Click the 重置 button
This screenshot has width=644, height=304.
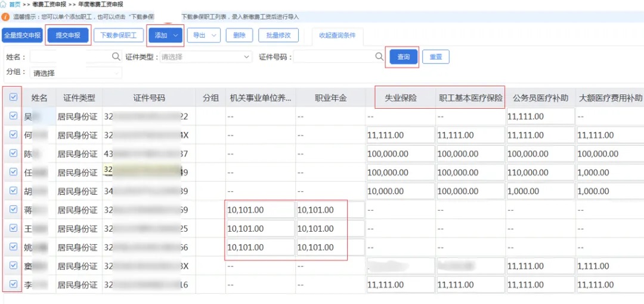click(435, 57)
